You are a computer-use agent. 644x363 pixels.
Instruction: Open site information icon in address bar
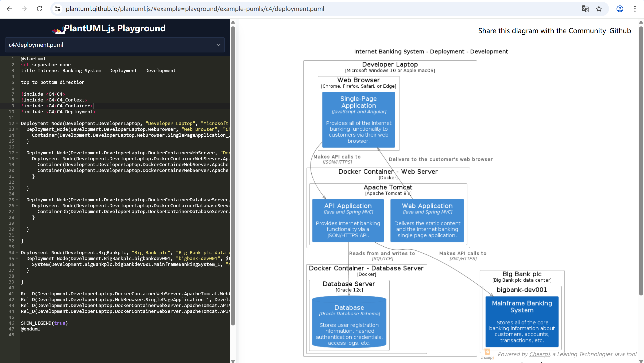coord(57,9)
